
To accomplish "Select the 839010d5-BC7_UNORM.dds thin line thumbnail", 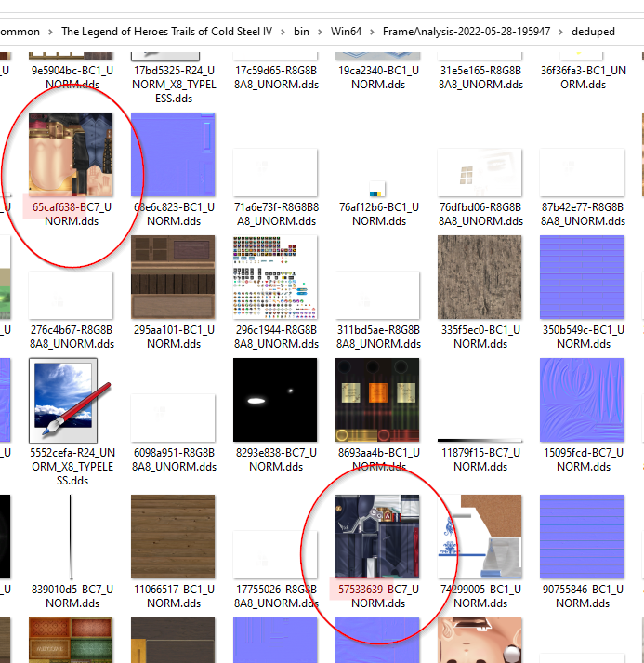I will [71, 537].
